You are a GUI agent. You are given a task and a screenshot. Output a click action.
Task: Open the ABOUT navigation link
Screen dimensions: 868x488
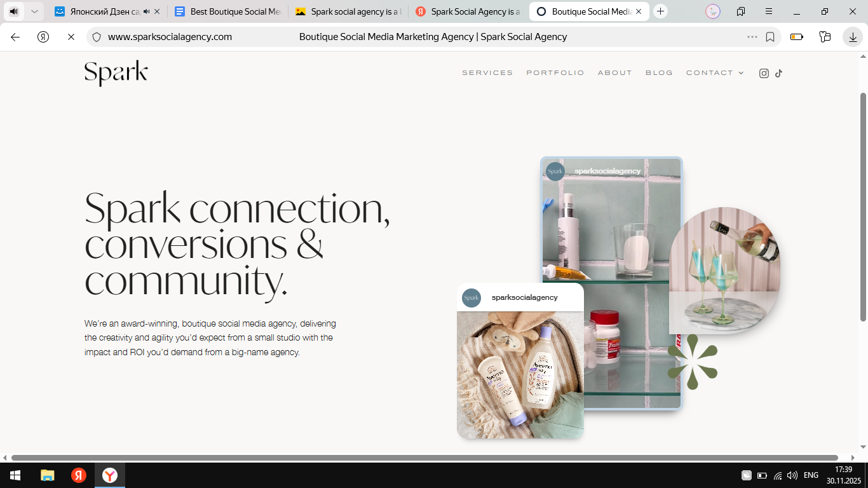pyautogui.click(x=615, y=73)
